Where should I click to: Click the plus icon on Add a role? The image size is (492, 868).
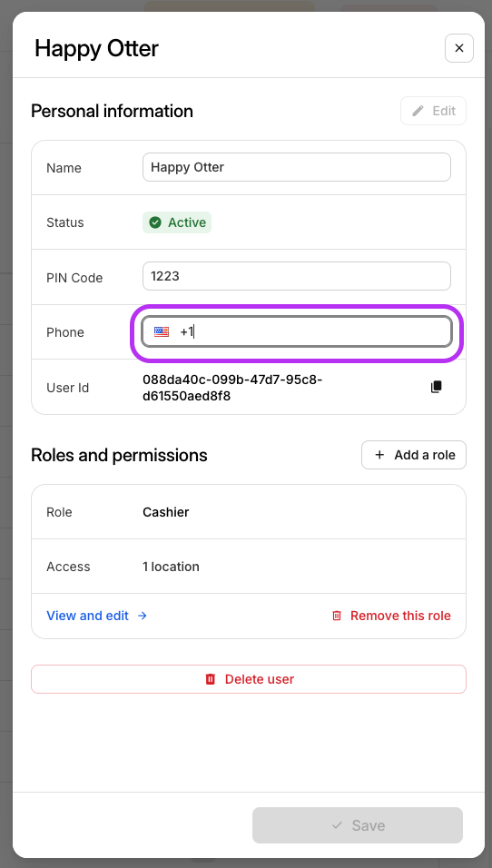click(x=379, y=455)
